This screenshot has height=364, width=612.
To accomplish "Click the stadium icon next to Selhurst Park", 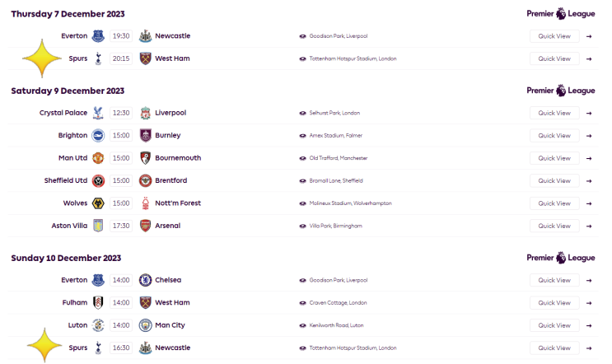I will pos(302,113).
